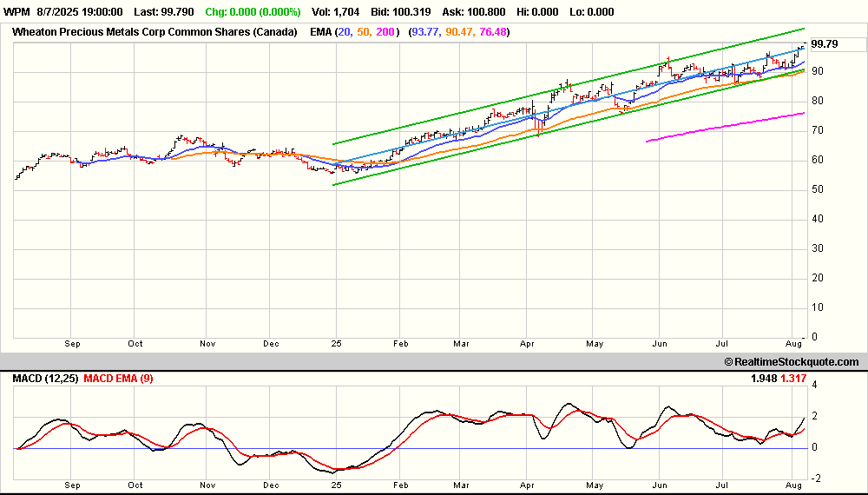Click the blue 93.77 EMA value
This screenshot has height=495, width=868.
[425, 32]
